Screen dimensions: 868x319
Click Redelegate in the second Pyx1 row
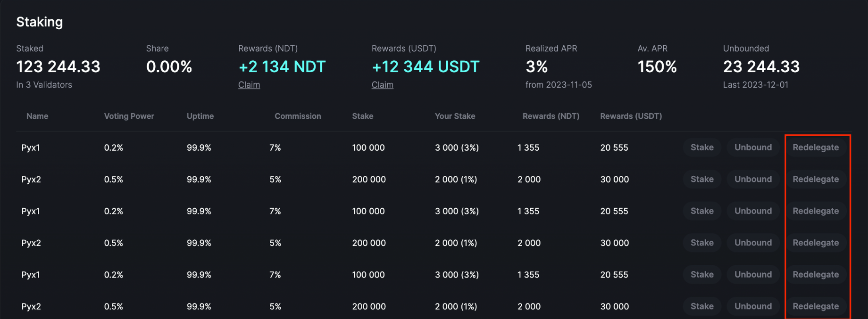[815, 211]
